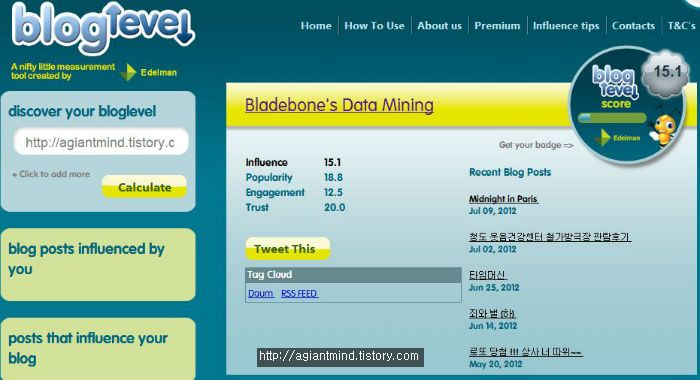Open Bladebone's Data Mining title link

tap(339, 105)
